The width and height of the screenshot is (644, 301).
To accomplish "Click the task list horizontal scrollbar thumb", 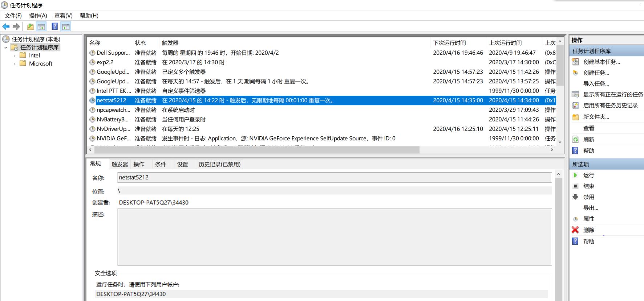I will (256, 150).
